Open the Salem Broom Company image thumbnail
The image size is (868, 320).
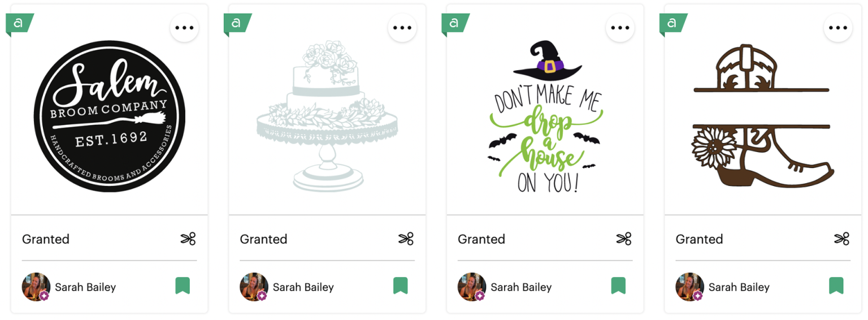(x=110, y=116)
